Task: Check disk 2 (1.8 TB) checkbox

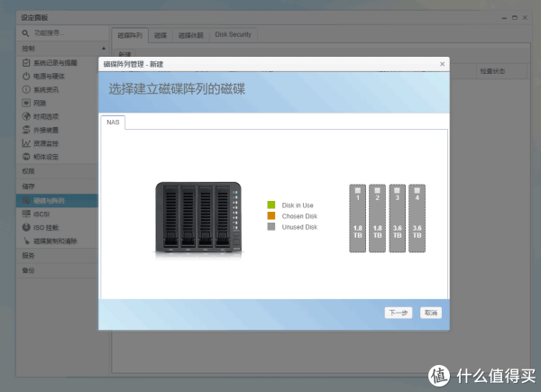Action: (x=378, y=190)
